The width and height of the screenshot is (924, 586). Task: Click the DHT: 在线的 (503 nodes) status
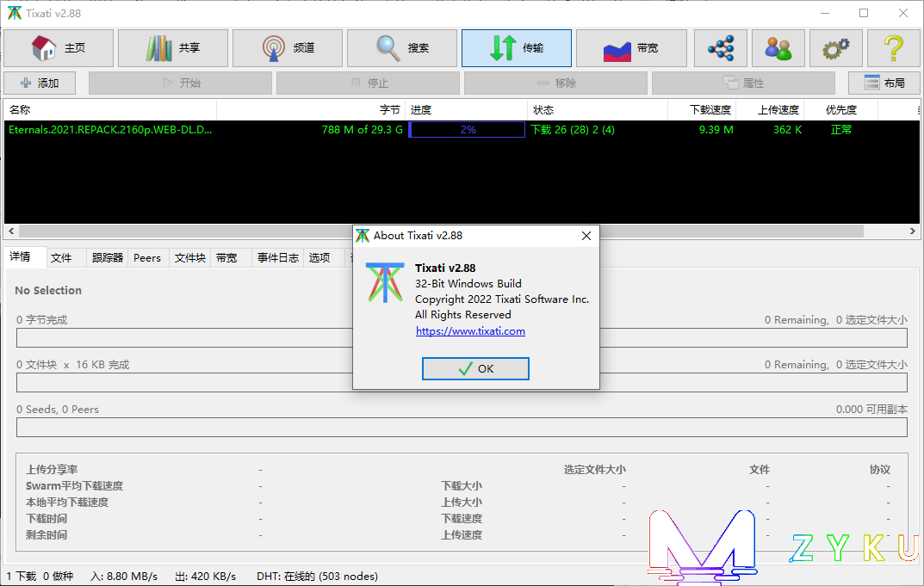point(317,577)
